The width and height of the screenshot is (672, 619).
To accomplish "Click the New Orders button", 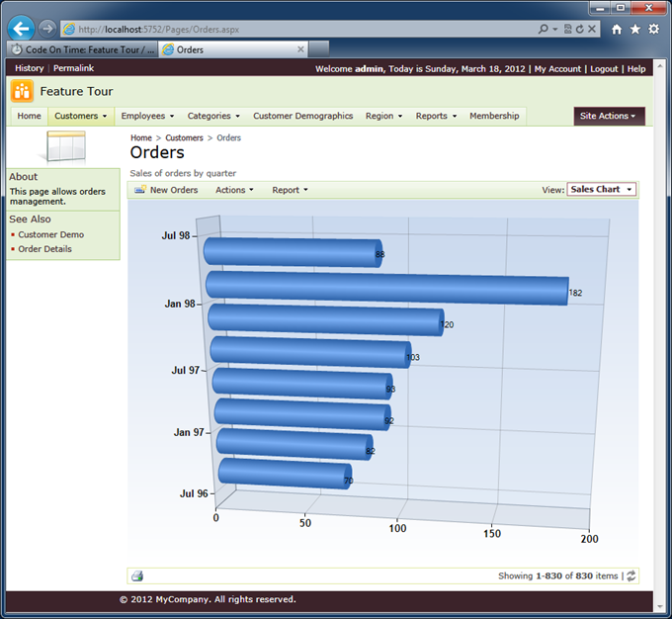I will 166,190.
